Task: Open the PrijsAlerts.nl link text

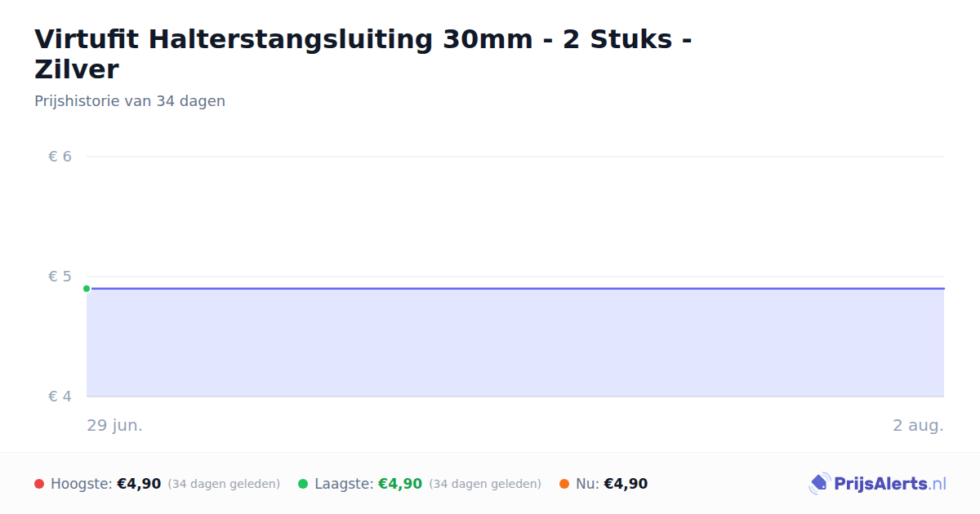Action: pyautogui.click(x=890, y=484)
